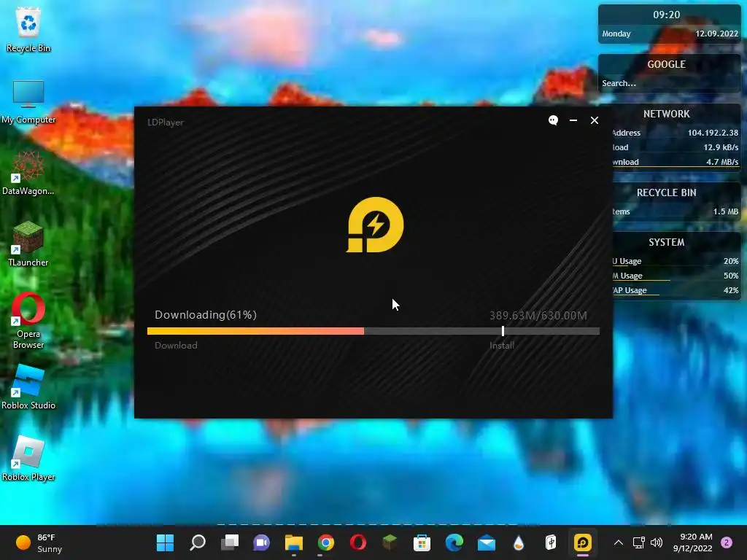Click the 12.9 kB/s upload speed value
This screenshot has width=747, height=560.
(x=721, y=147)
